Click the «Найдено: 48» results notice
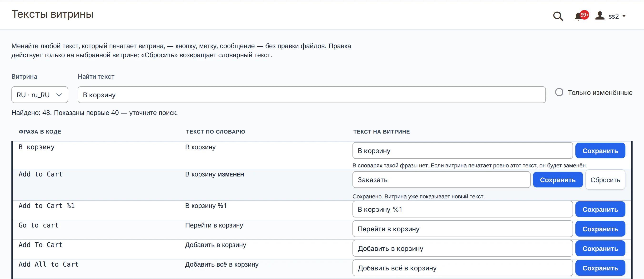The image size is (644, 279). pyautogui.click(x=95, y=113)
